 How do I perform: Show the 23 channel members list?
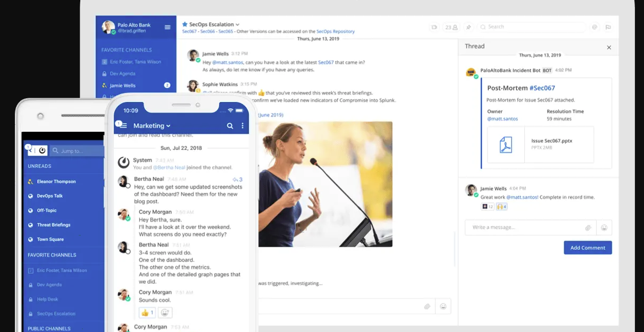click(451, 27)
